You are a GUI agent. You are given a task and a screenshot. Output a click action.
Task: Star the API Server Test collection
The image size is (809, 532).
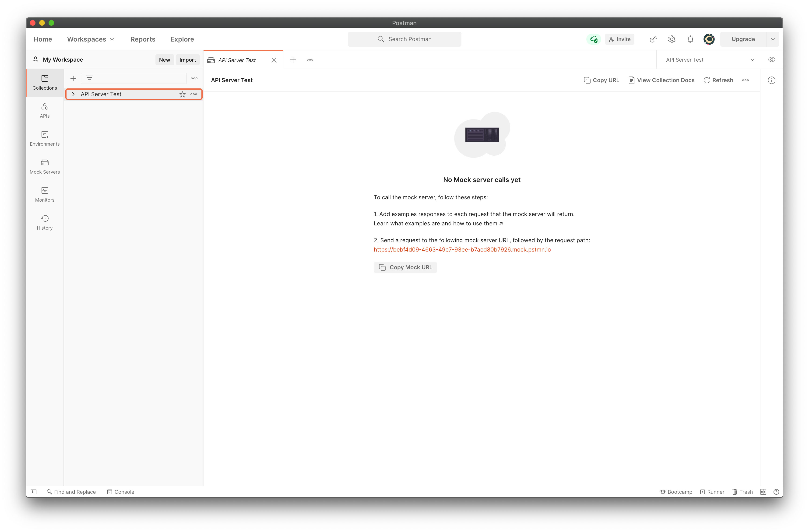183,94
